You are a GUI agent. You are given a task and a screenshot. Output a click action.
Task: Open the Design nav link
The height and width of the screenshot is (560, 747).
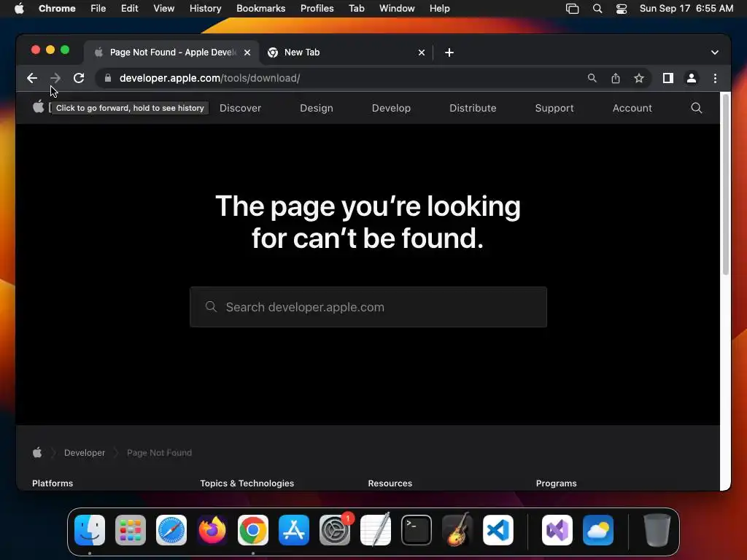pos(317,108)
